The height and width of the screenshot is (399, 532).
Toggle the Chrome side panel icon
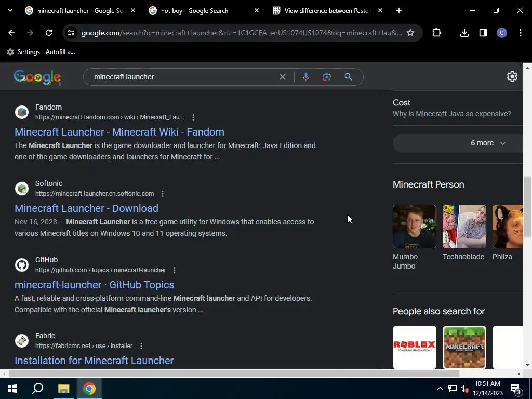(483, 33)
